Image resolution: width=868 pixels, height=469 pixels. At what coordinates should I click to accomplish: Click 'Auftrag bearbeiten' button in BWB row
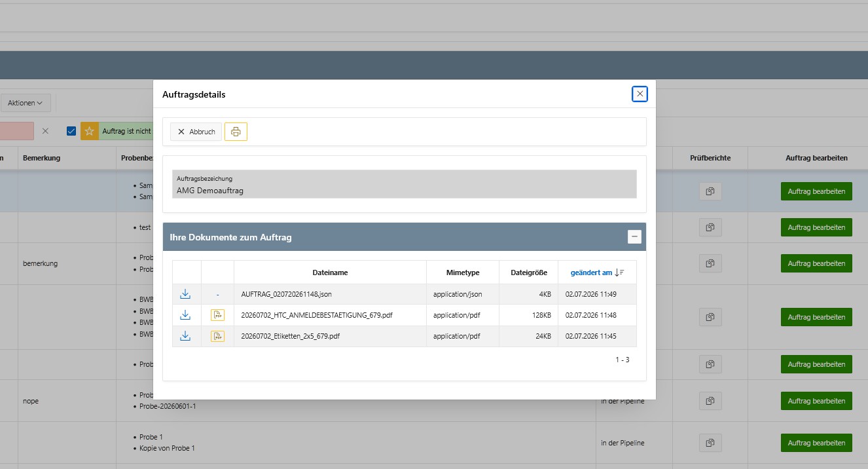coord(816,317)
